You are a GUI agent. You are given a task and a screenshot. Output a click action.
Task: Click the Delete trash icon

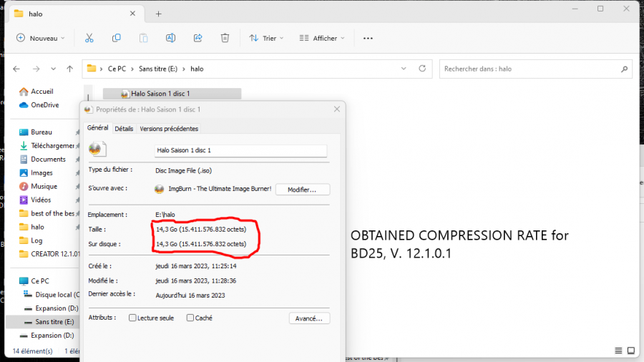(x=225, y=38)
